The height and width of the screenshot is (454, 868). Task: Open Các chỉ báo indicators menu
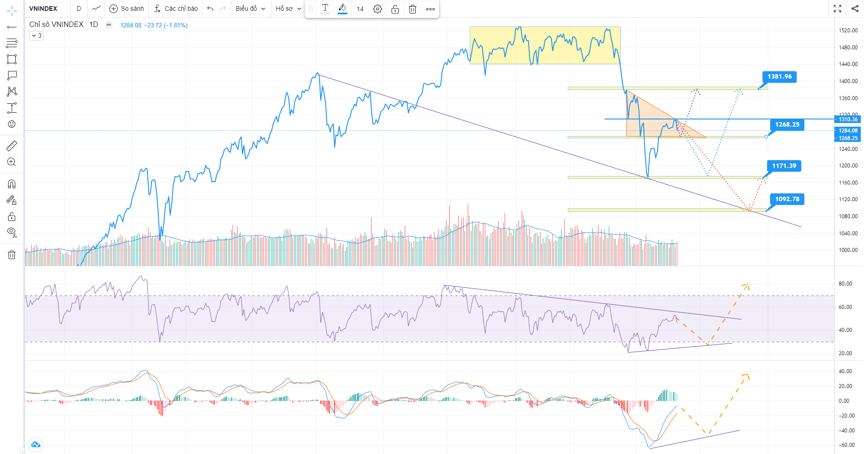click(x=176, y=9)
